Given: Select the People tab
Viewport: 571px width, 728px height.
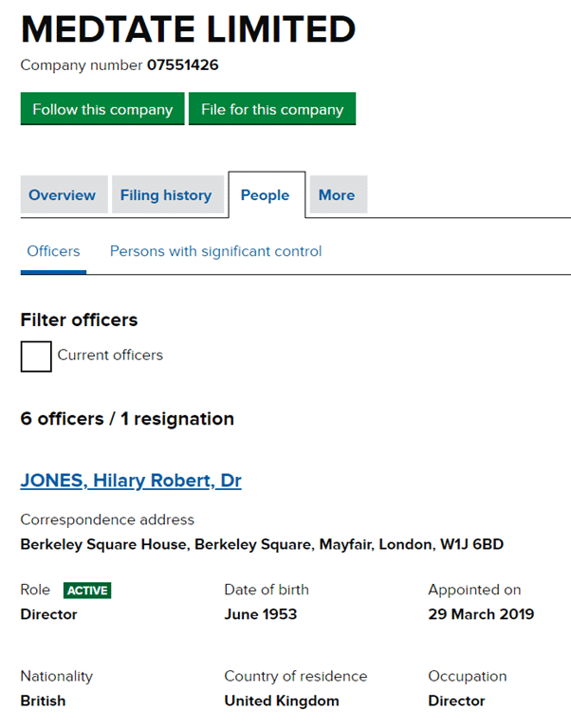Looking at the screenshot, I should coord(265,195).
